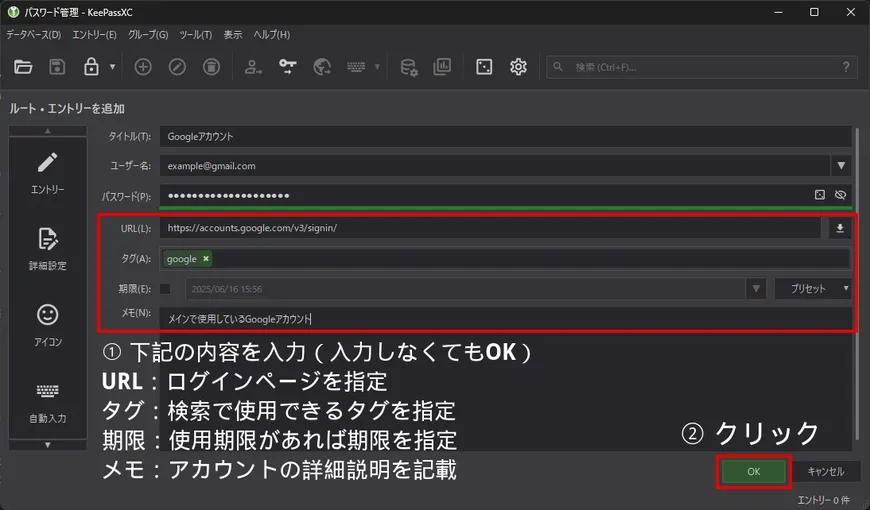Open application settings gear icon
Image resolution: width=870 pixels, height=510 pixels.
pyautogui.click(x=518, y=67)
